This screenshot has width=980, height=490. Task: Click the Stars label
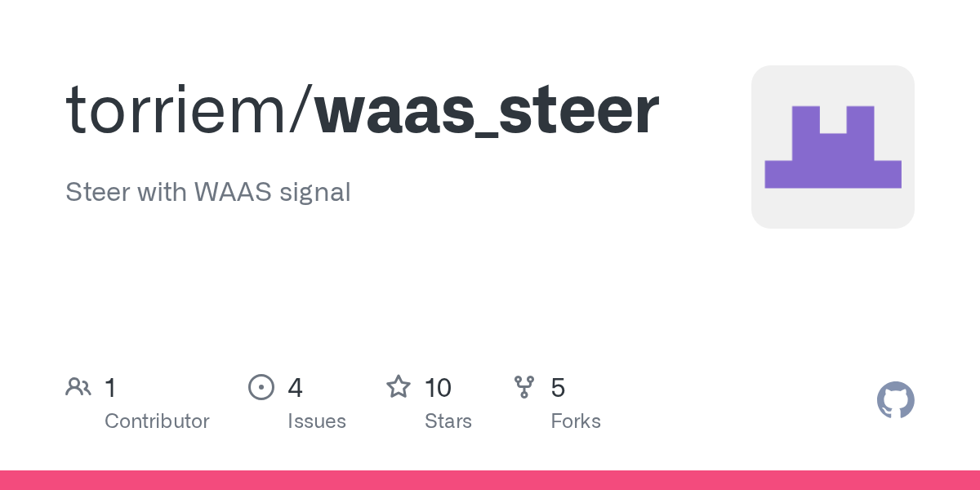point(448,421)
